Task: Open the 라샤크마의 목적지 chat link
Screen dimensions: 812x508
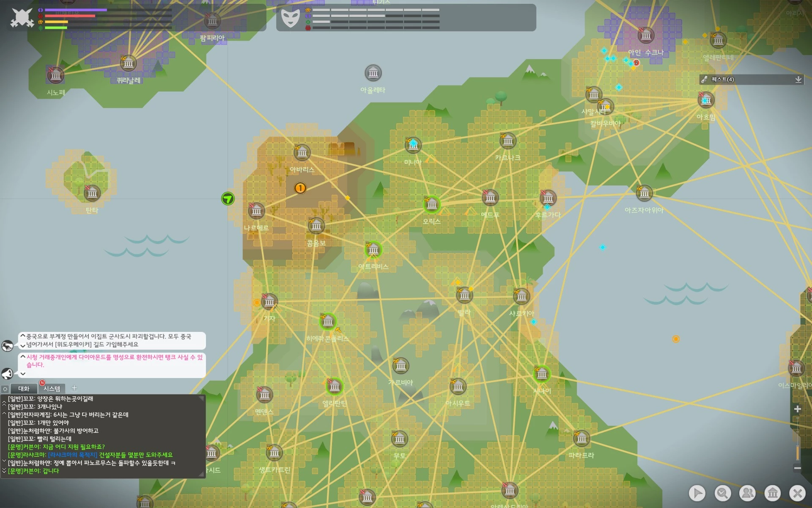Action: pyautogui.click(x=73, y=455)
